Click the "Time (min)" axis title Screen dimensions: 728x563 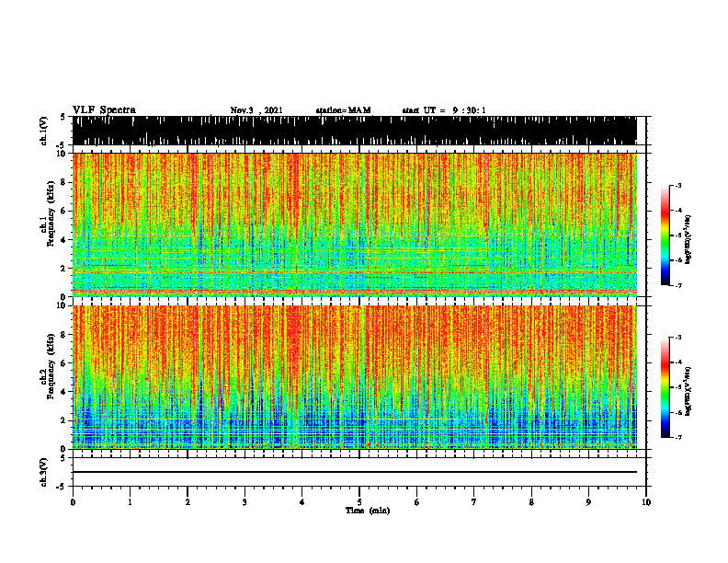(x=368, y=511)
